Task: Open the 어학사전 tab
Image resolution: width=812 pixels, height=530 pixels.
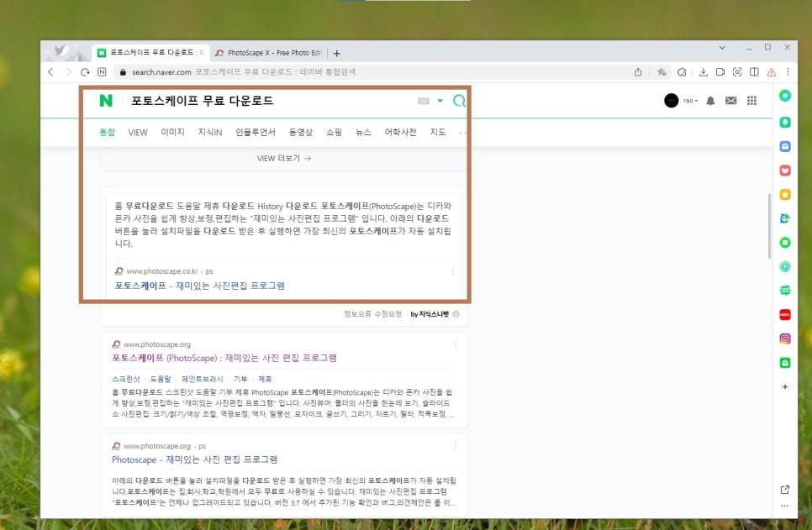Action: coord(400,132)
